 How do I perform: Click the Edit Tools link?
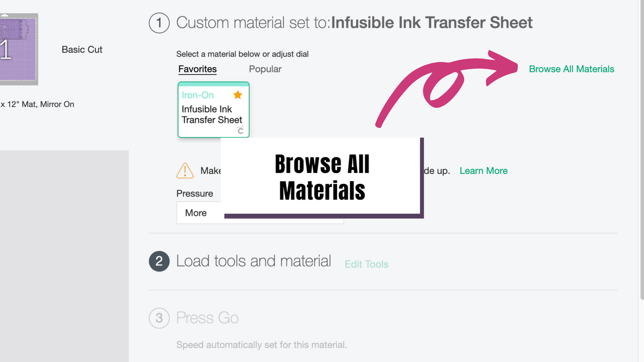tap(366, 264)
